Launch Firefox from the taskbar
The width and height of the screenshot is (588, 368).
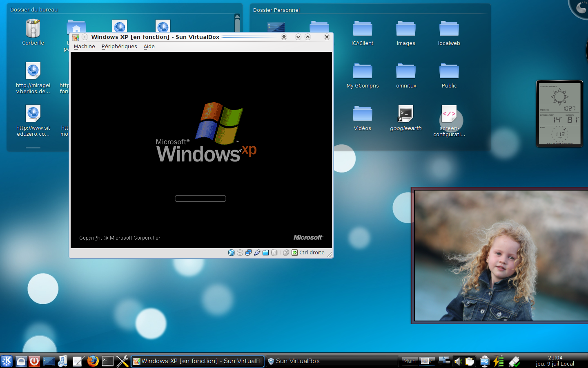[93, 361]
